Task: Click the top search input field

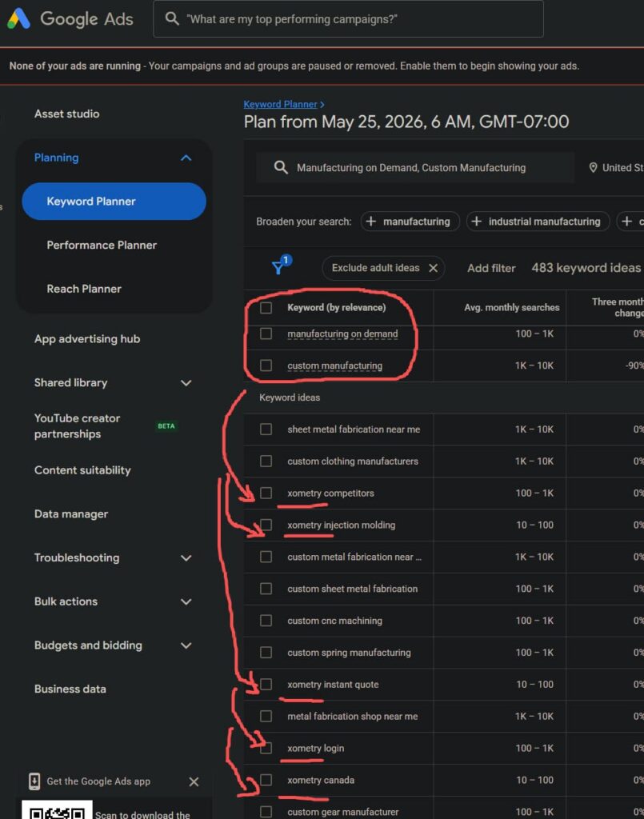Action: coord(348,19)
